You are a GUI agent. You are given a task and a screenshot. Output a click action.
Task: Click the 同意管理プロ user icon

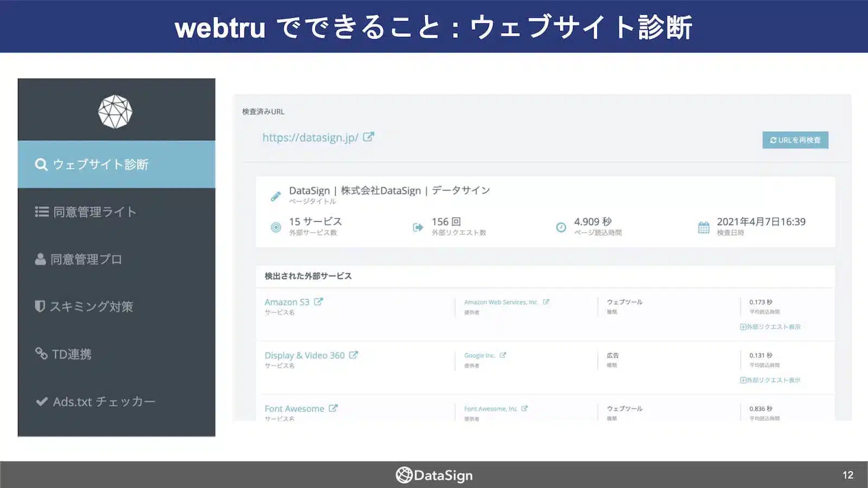pos(41,259)
